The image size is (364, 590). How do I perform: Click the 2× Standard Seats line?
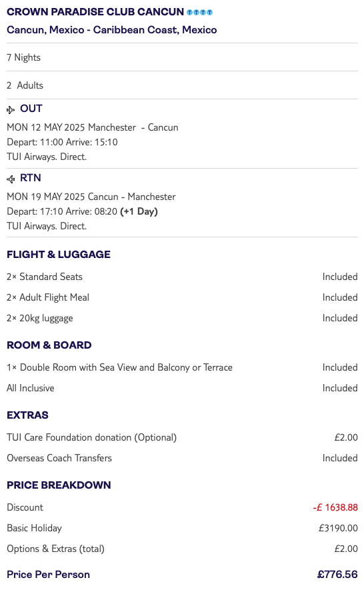45,277
